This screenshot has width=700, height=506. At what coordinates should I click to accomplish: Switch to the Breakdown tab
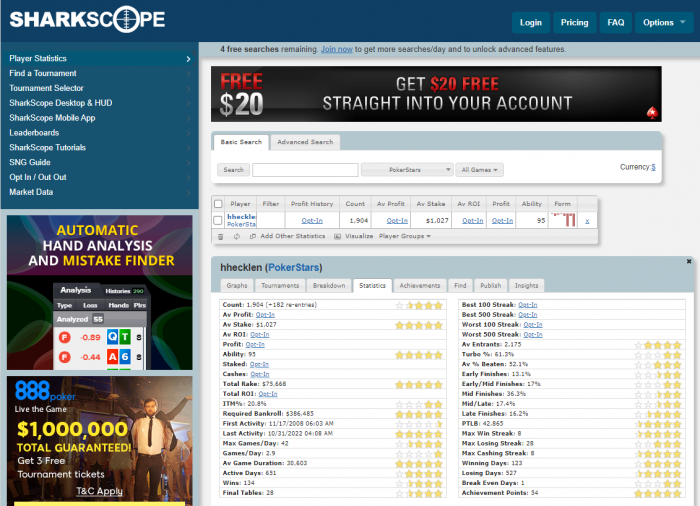coord(329,285)
